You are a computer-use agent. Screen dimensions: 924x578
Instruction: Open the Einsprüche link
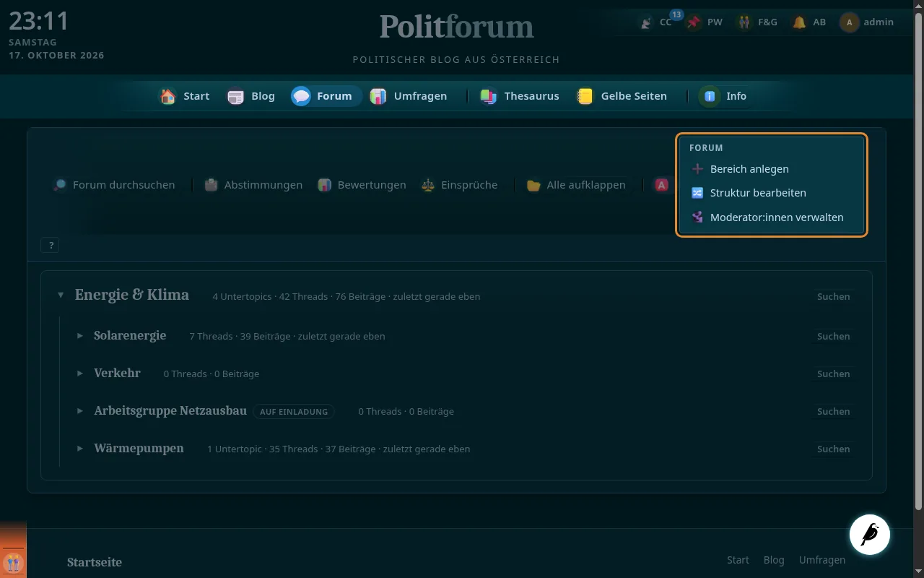point(460,185)
